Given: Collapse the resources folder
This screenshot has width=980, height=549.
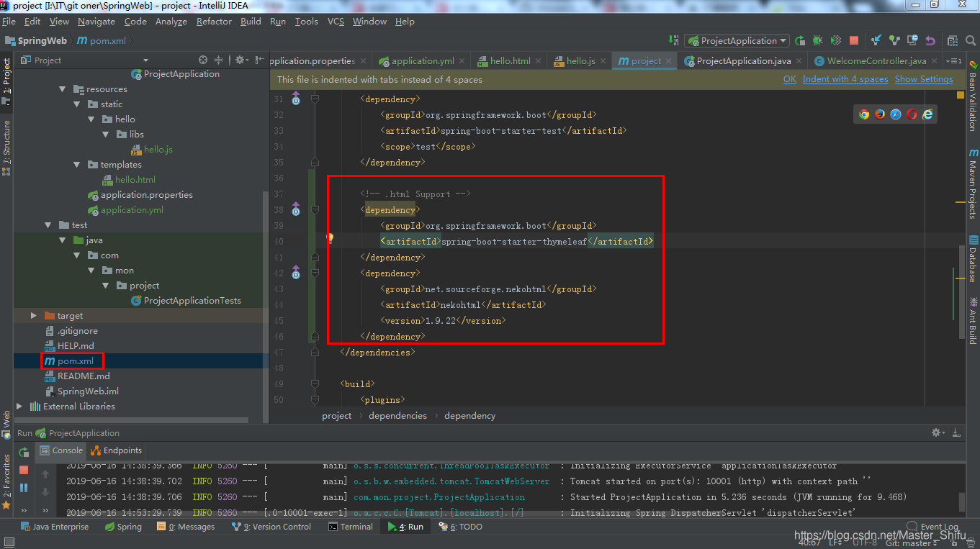Looking at the screenshot, I should [63, 89].
